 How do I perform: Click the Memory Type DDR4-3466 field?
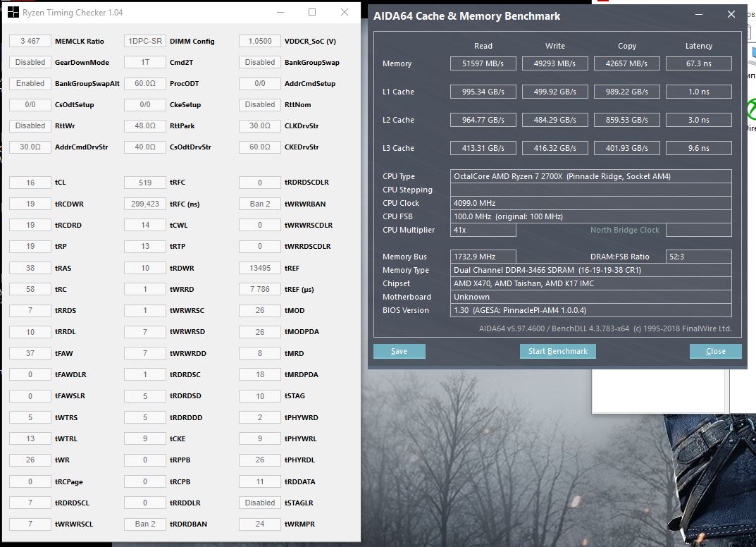pos(590,270)
